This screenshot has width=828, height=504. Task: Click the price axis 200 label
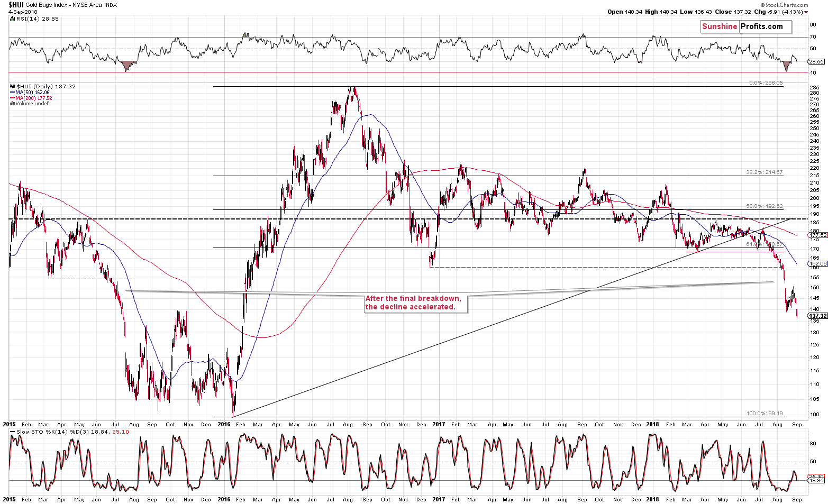click(x=815, y=198)
